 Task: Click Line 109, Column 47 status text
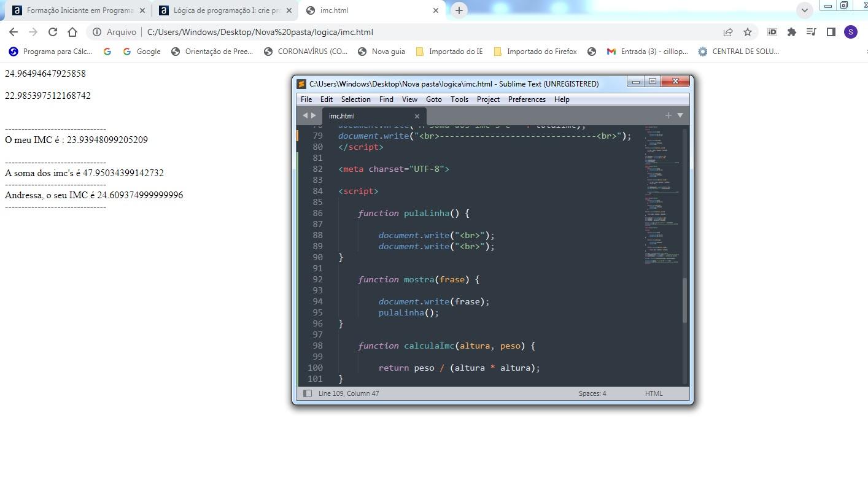click(349, 393)
